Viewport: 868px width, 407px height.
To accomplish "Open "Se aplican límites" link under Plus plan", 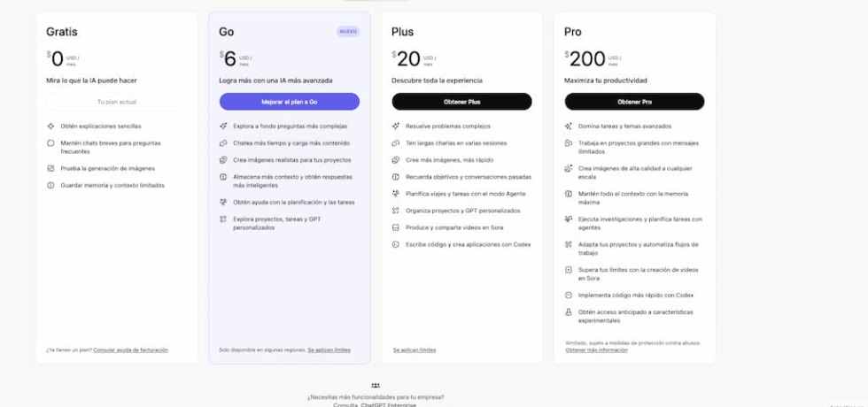I will pos(414,350).
